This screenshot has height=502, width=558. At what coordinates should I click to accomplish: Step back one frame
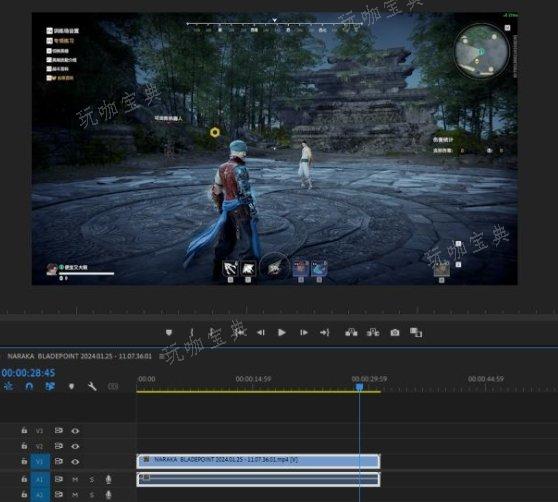tap(261, 332)
